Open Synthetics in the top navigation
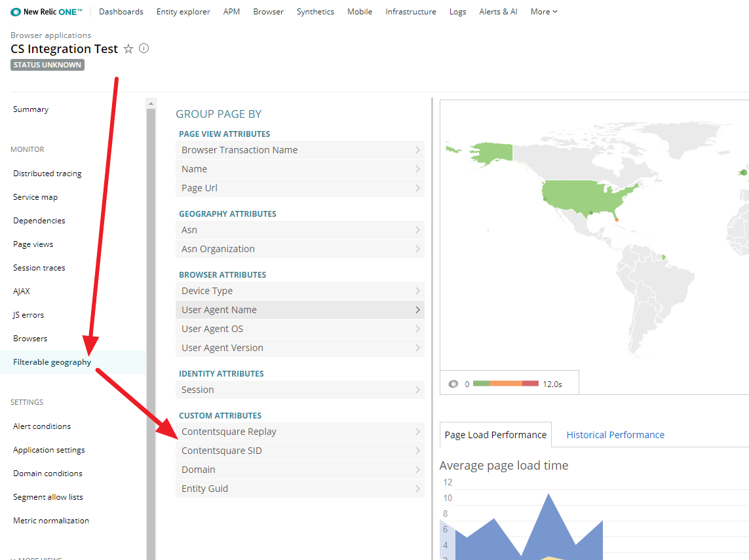Screen dimensions: 749x560 tap(315, 12)
